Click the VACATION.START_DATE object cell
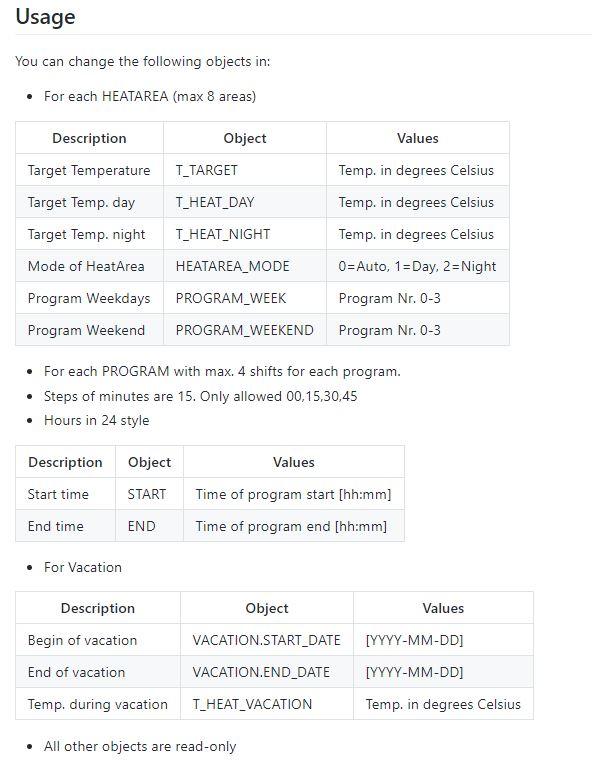 [x=266, y=640]
